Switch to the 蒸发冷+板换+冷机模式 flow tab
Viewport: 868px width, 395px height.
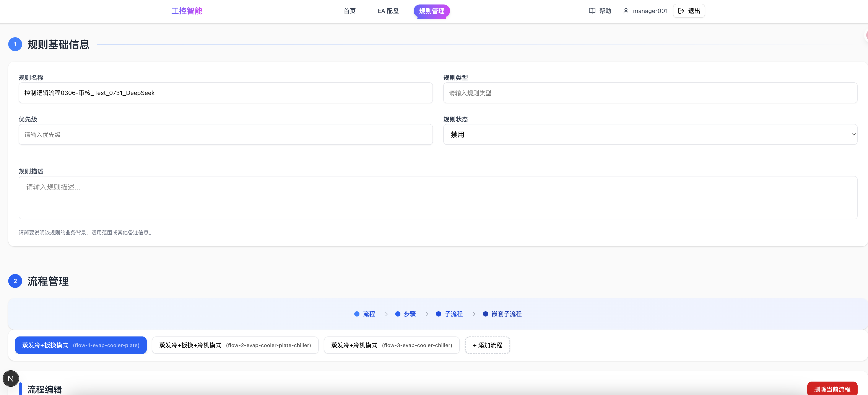click(235, 345)
